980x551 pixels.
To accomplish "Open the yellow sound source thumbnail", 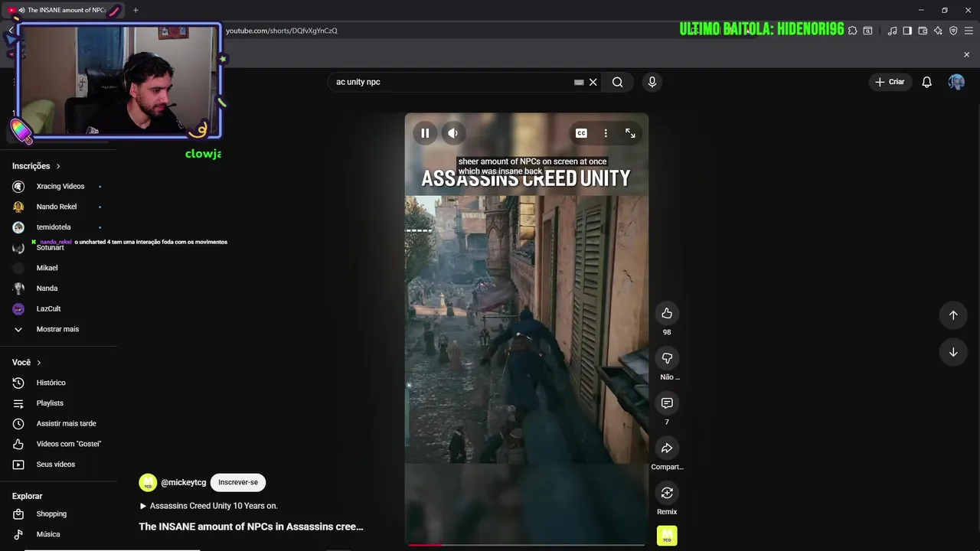I will (x=667, y=536).
